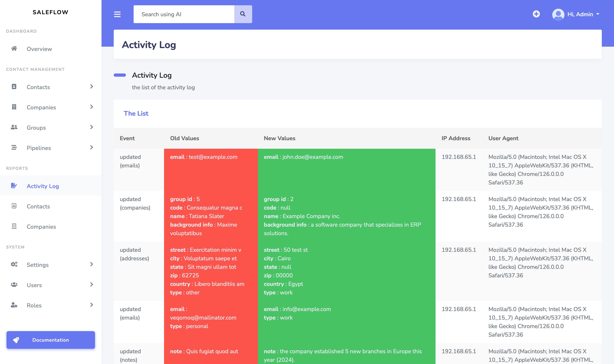
Task: Click the Reports Companies building icon
Action: point(14,226)
